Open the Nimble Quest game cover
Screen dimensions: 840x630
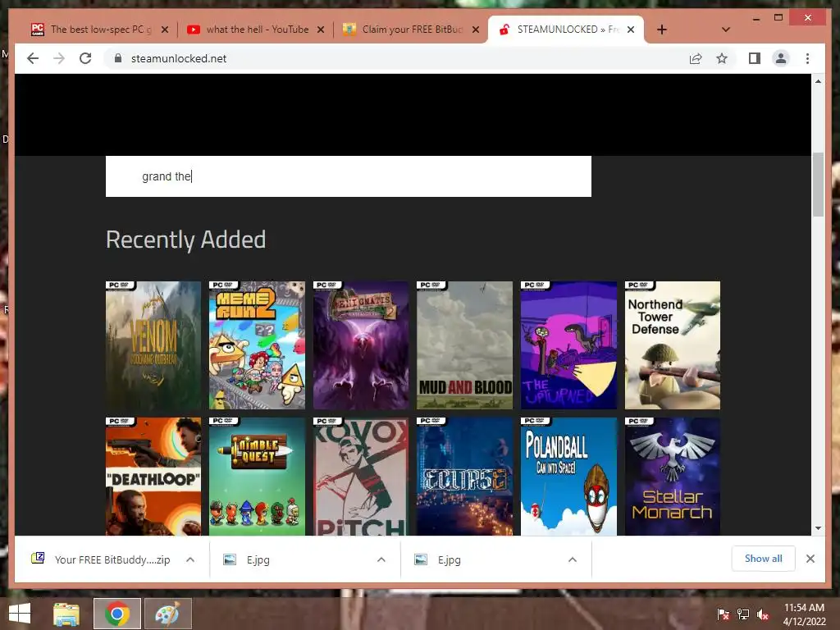point(257,477)
